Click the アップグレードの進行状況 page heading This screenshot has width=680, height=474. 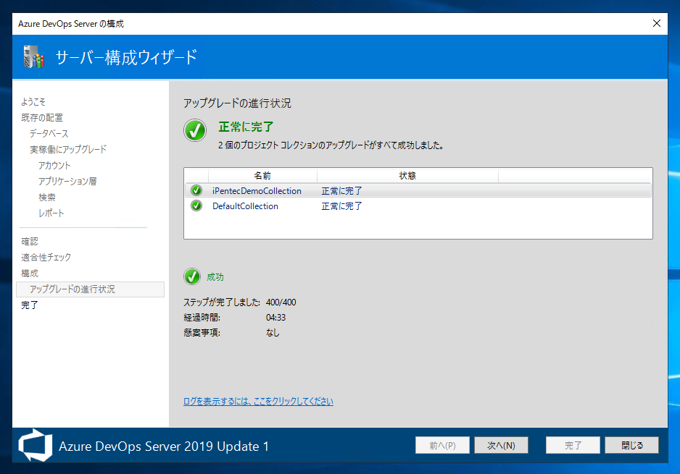237,103
